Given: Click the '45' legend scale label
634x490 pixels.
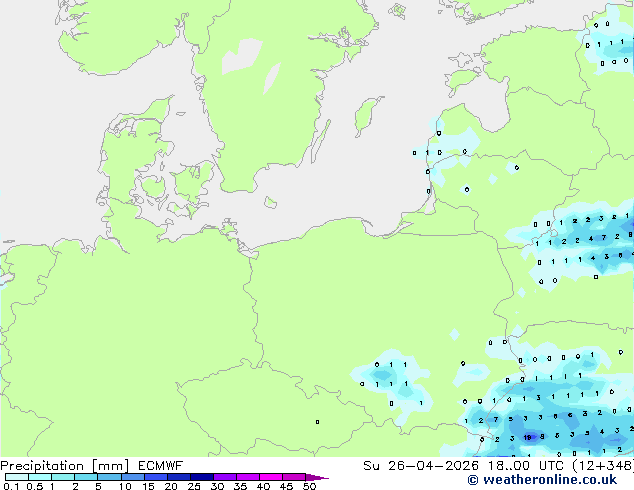Looking at the screenshot, I should 287,486.
